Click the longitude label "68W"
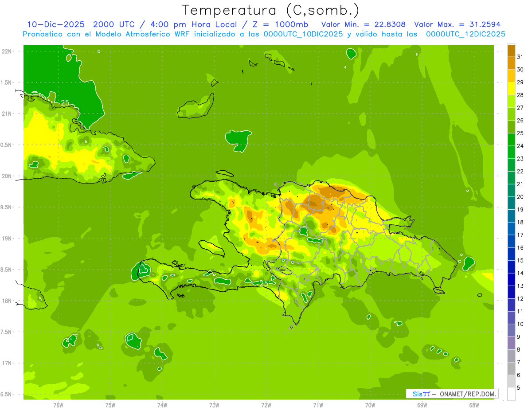Screen dimensions: 532x411 pyautogui.click(x=474, y=405)
